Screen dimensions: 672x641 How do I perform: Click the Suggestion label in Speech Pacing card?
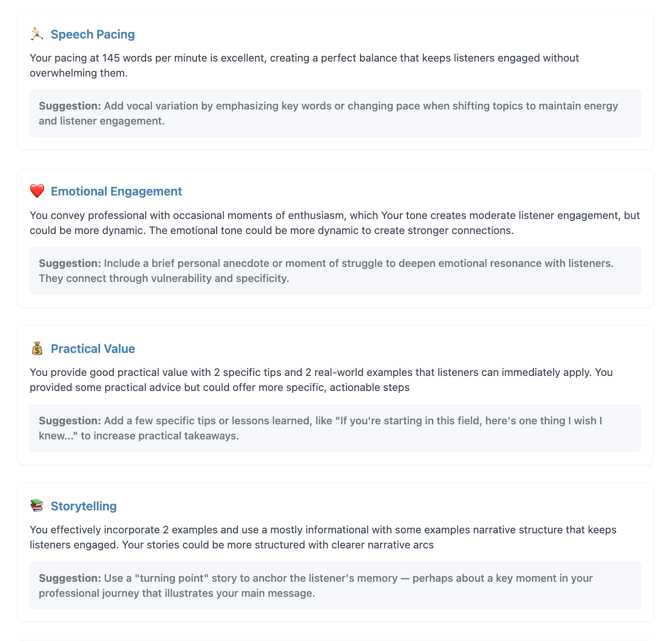[x=70, y=106]
